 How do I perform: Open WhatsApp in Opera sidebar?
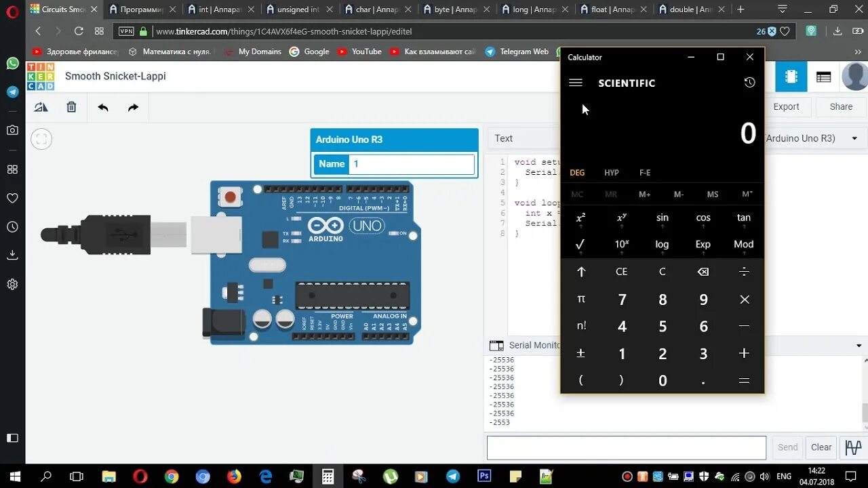12,63
